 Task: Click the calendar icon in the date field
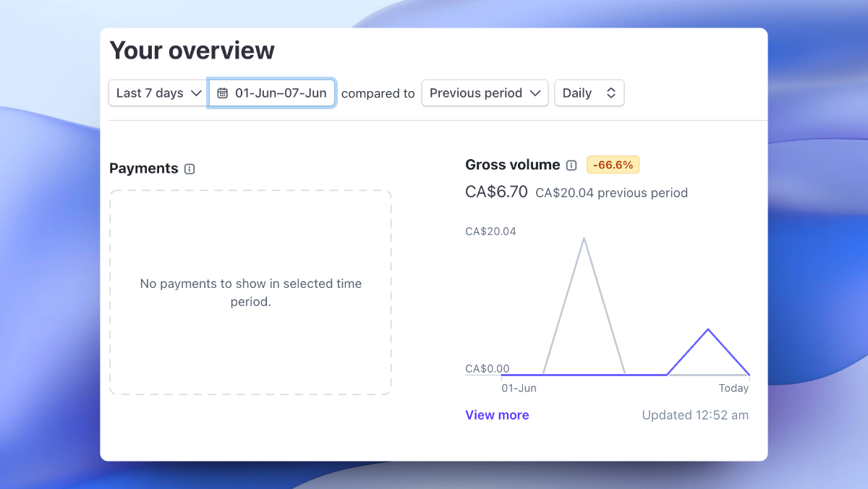pos(222,93)
